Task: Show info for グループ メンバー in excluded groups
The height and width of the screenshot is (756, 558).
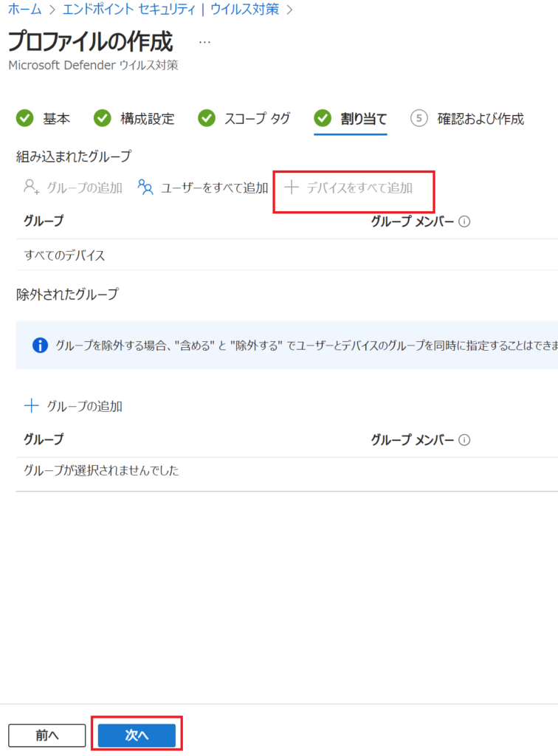Action: pyautogui.click(x=465, y=440)
